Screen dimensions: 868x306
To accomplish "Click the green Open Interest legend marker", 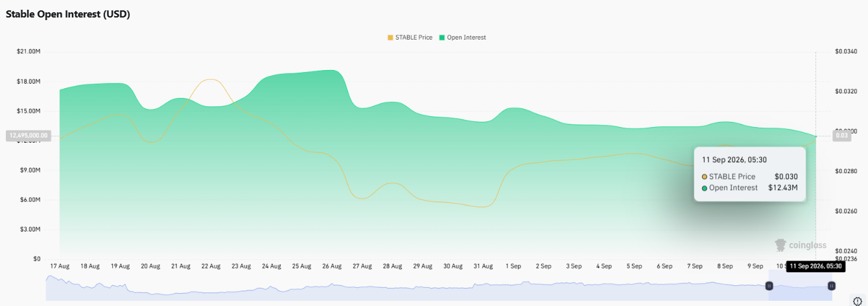I will click(x=442, y=38).
